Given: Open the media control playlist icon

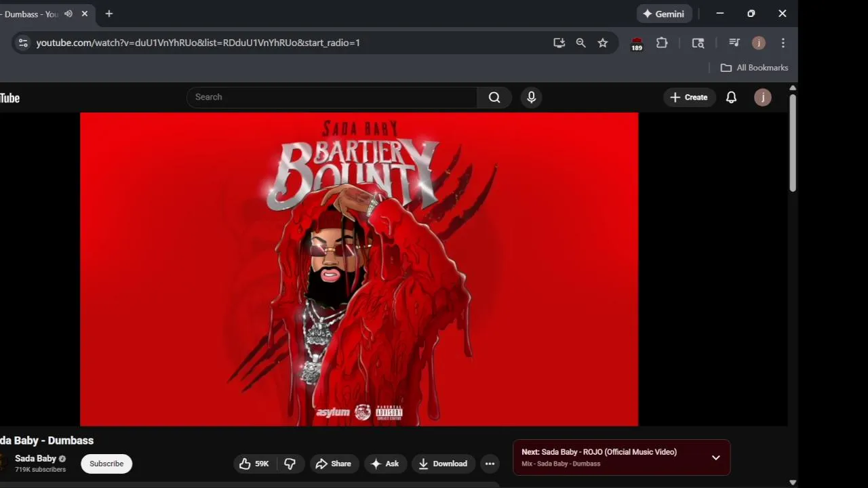Looking at the screenshot, I should point(734,43).
